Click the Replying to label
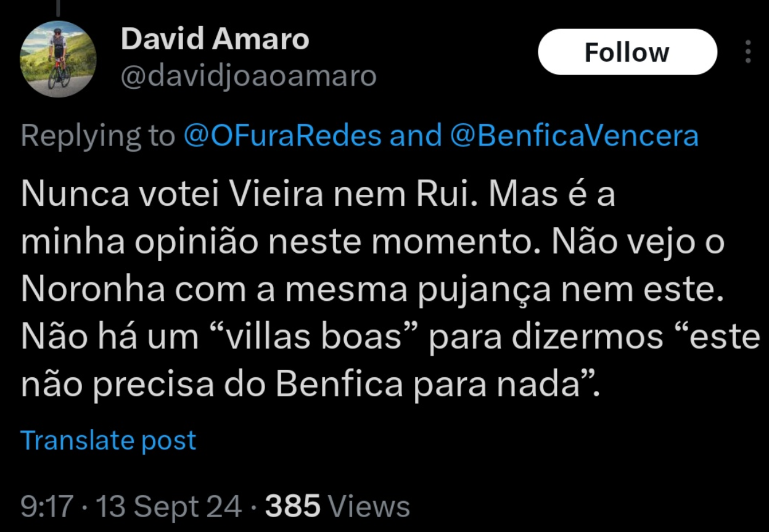The width and height of the screenshot is (769, 532). pos(99,136)
